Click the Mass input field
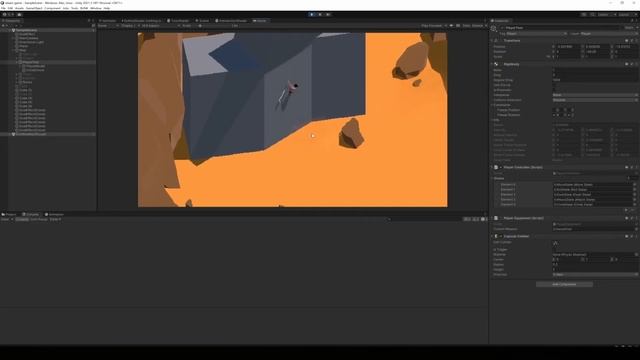Screen dimensions: 640x360 tap(595, 70)
